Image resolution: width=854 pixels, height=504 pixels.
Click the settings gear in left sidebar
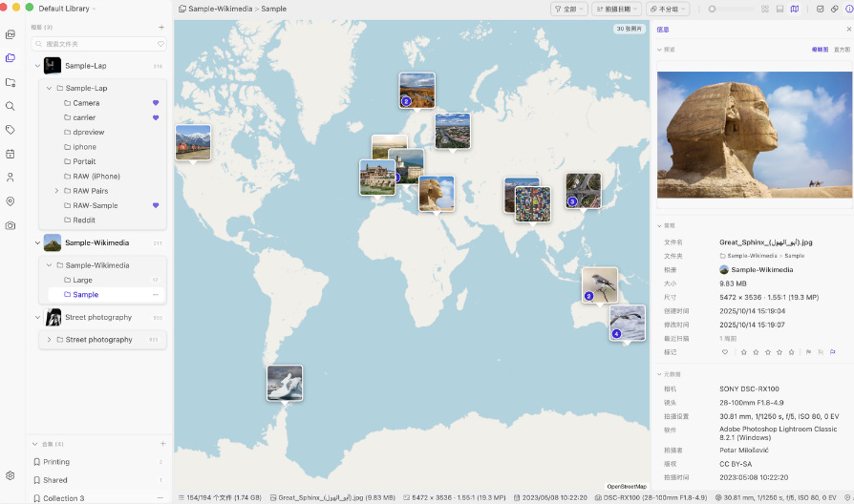[x=10, y=475]
